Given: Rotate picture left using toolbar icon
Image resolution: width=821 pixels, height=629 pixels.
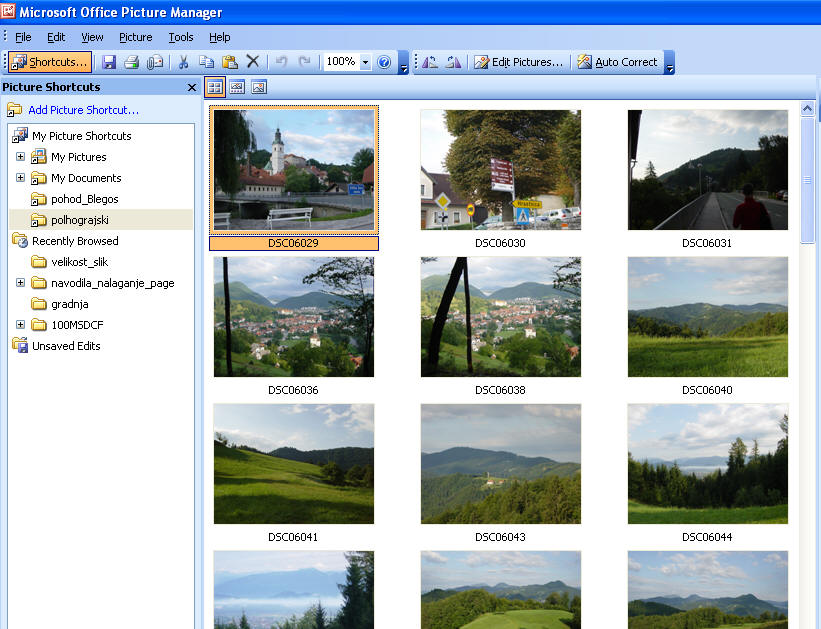Looking at the screenshot, I should coord(430,62).
